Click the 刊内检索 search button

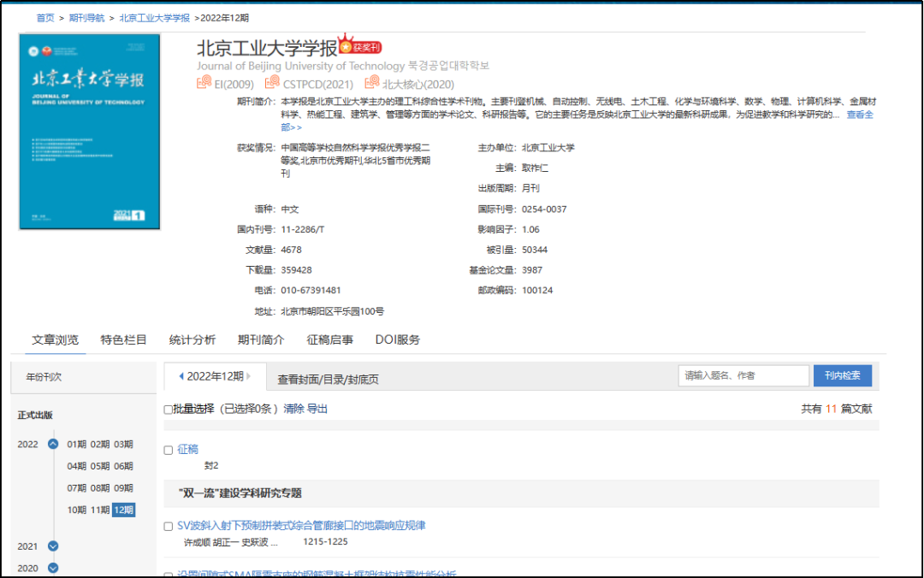pyautogui.click(x=843, y=375)
